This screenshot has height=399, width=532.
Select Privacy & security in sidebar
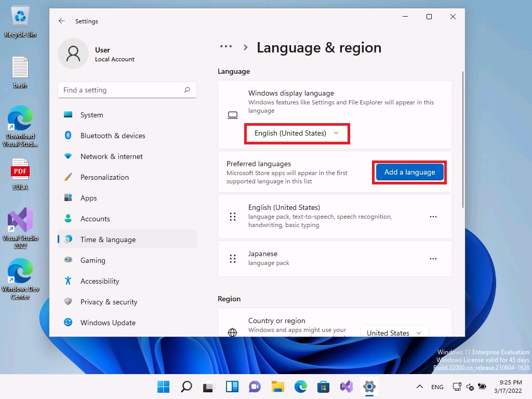109,302
